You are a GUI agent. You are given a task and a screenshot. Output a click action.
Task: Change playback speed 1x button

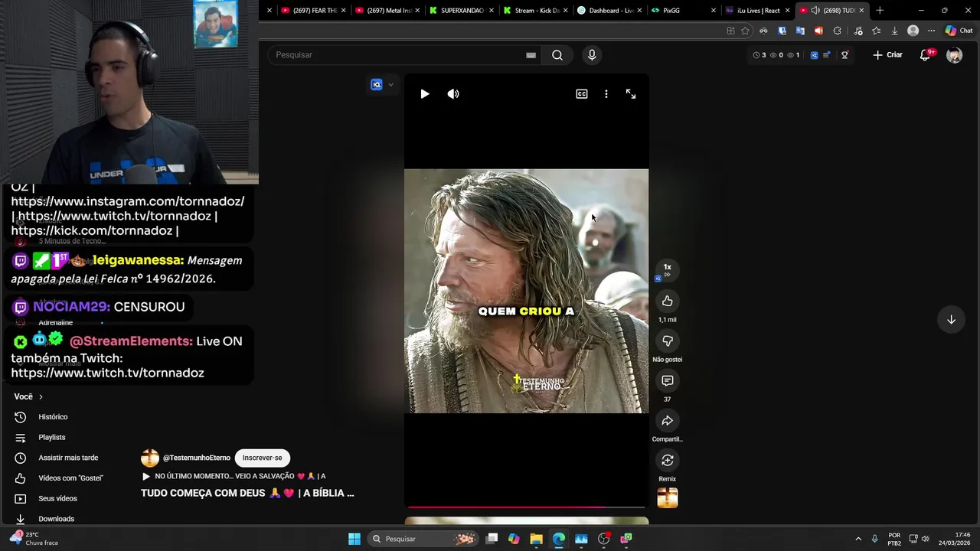667,269
